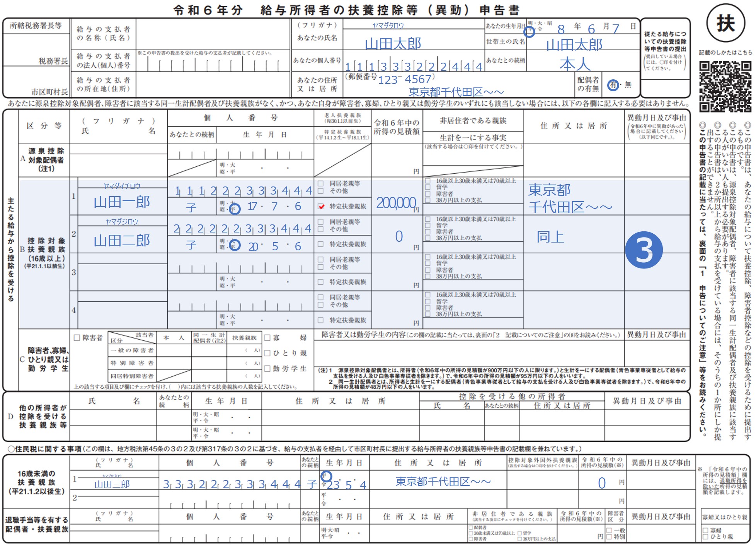Click the empty 給与の支払者の所在地 field

coord(213,85)
